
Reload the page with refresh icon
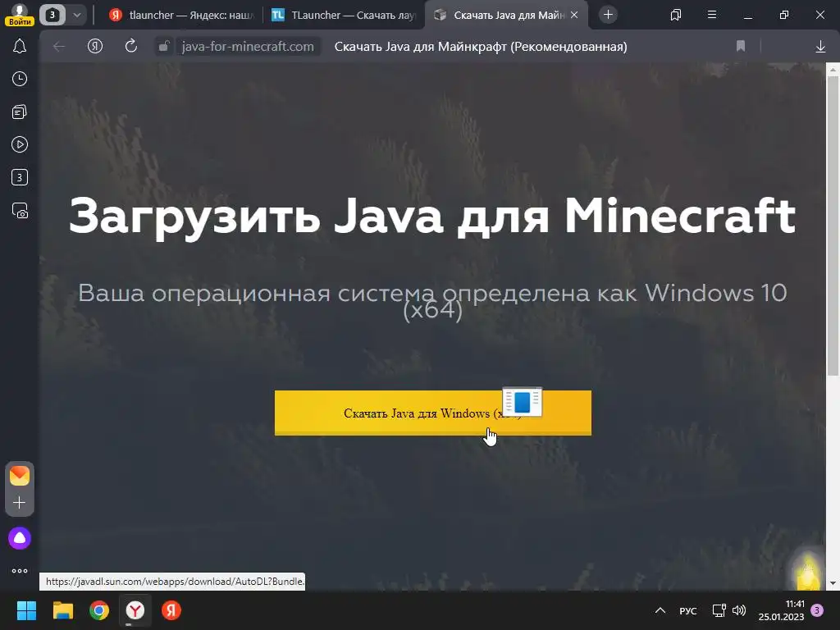pos(131,47)
